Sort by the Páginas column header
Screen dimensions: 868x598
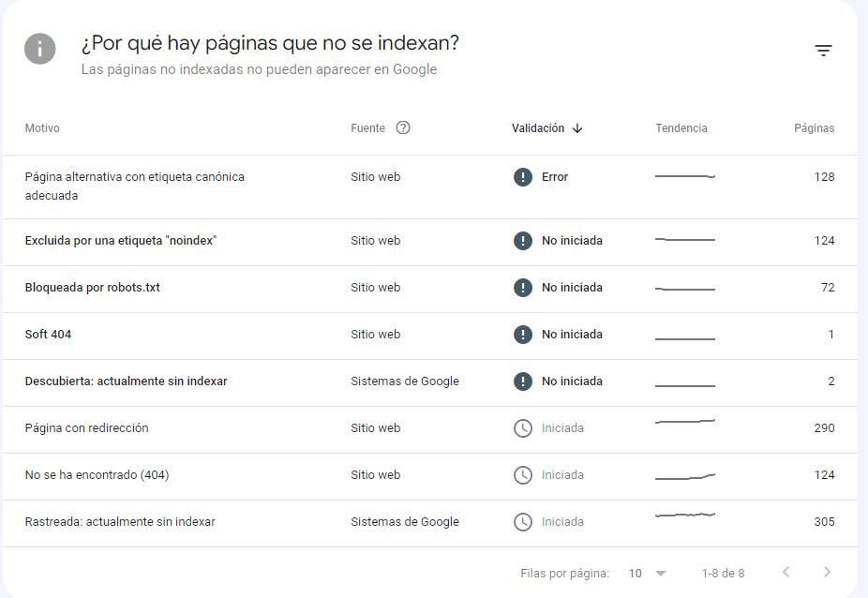[x=814, y=128]
